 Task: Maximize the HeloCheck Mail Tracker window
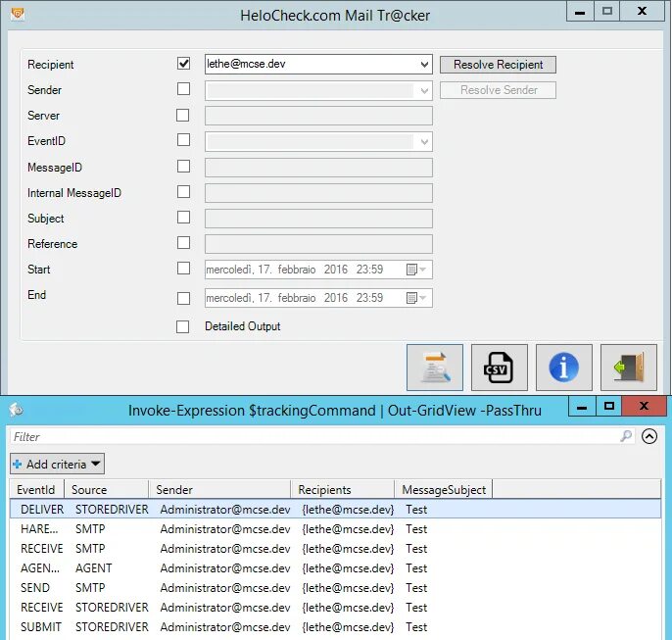point(607,11)
